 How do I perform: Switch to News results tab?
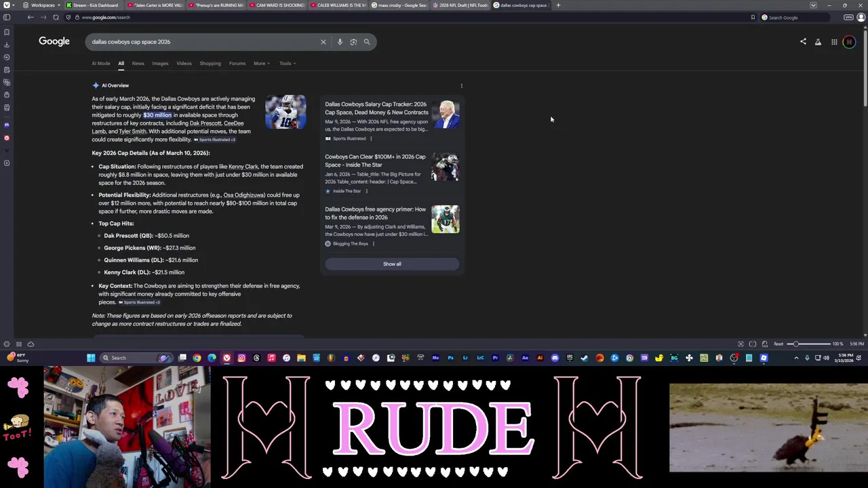(x=138, y=64)
